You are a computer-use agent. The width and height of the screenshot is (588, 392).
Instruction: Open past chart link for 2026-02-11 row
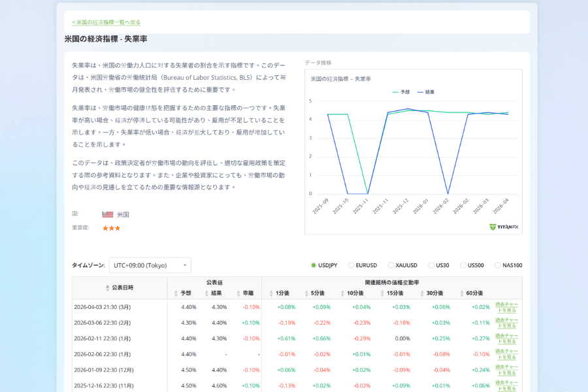click(x=506, y=338)
